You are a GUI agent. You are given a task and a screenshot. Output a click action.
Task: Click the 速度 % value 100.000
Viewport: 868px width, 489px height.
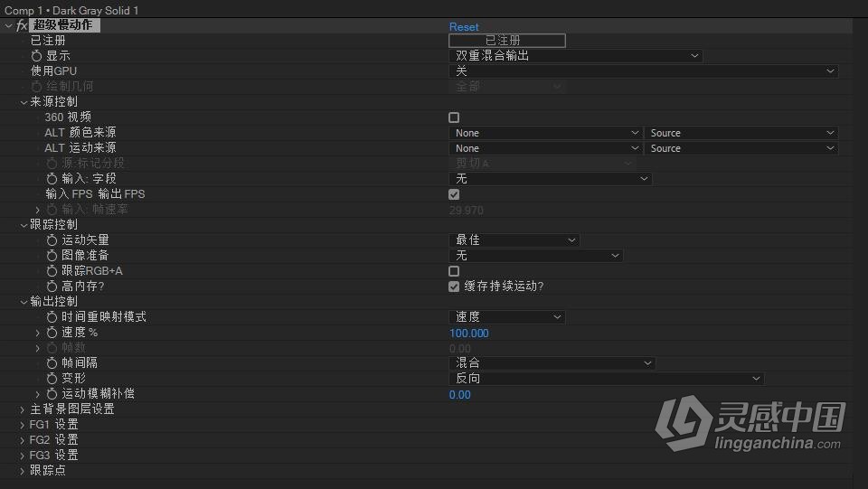pos(469,333)
